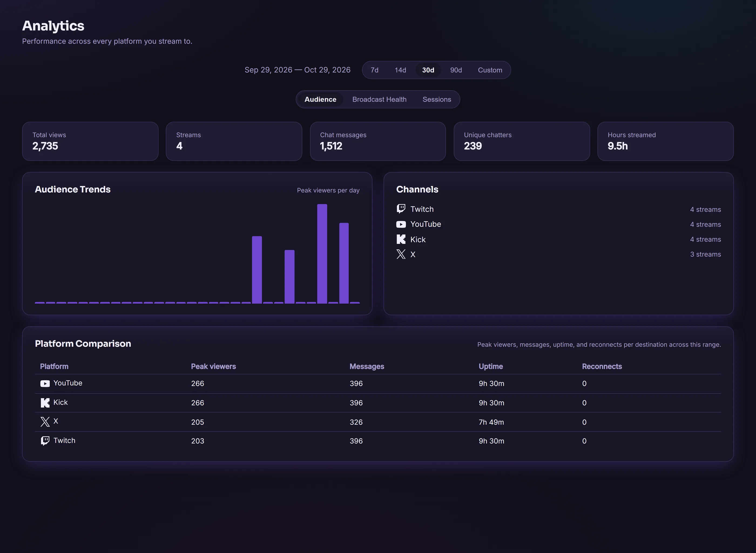Click the Streams stat card
This screenshot has height=553, width=756.
tap(234, 141)
